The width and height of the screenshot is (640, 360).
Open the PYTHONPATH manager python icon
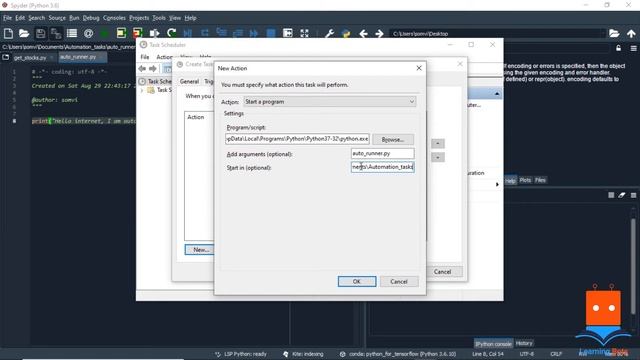coord(346,33)
